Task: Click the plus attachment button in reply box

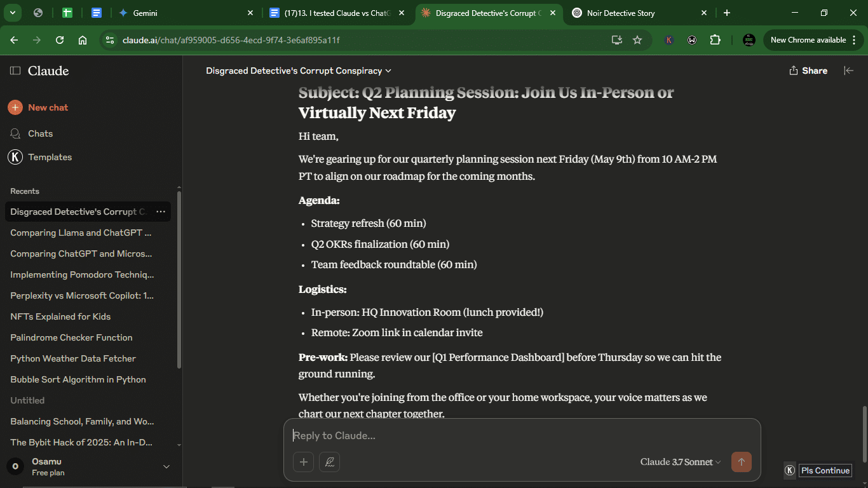Action: click(303, 462)
